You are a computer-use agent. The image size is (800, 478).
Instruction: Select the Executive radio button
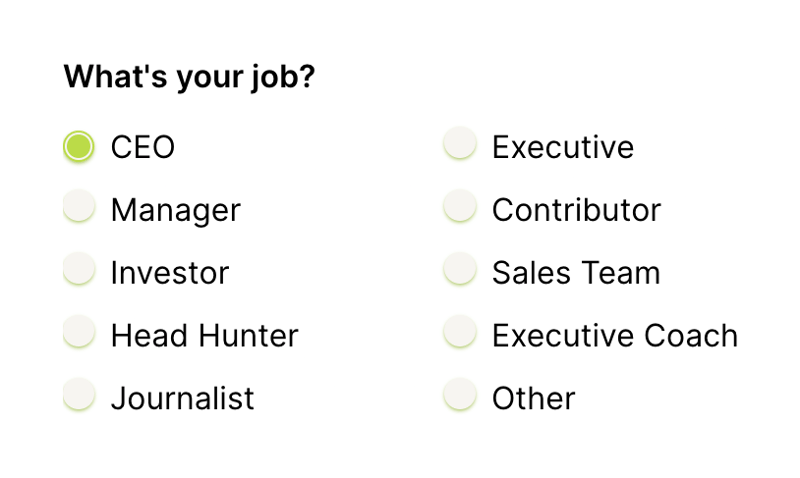[x=459, y=145]
